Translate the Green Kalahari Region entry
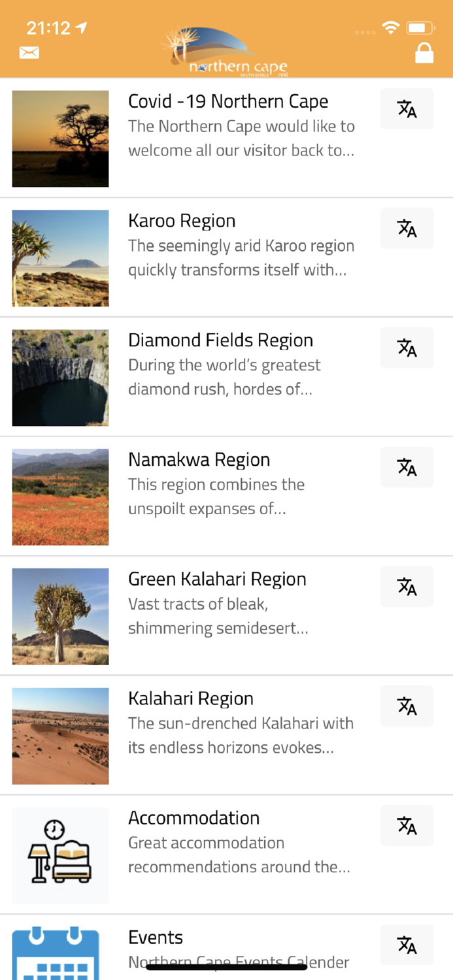The height and width of the screenshot is (980, 453). (406, 586)
